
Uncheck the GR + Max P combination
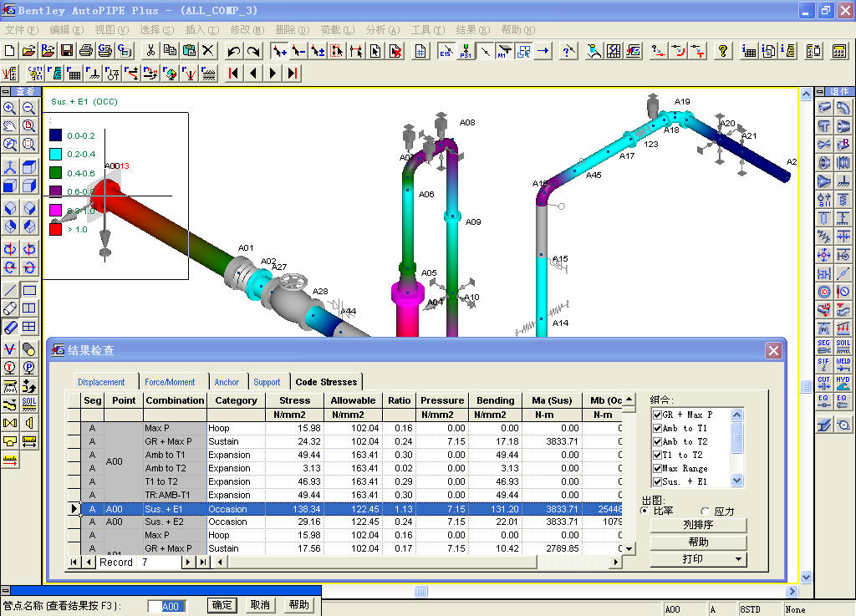pyautogui.click(x=656, y=415)
